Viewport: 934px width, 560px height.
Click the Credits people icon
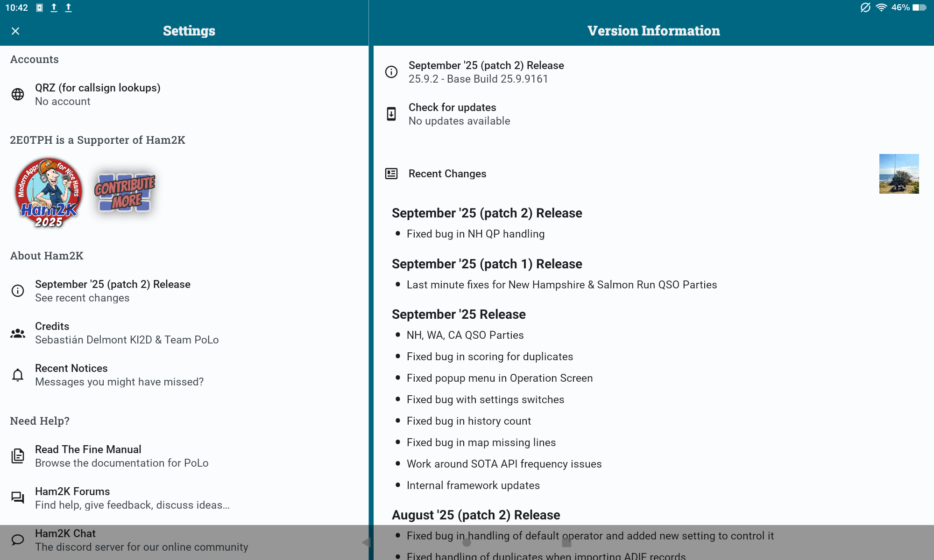pyautogui.click(x=18, y=333)
